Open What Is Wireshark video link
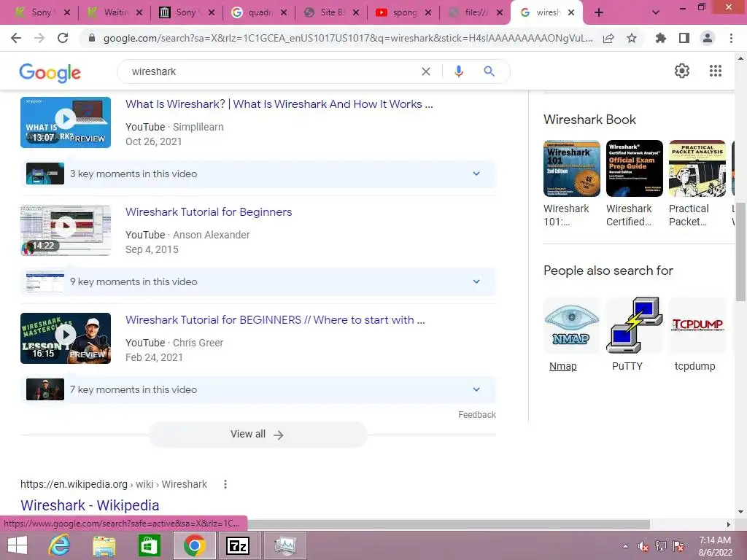The width and height of the screenshot is (747, 560). pos(279,104)
